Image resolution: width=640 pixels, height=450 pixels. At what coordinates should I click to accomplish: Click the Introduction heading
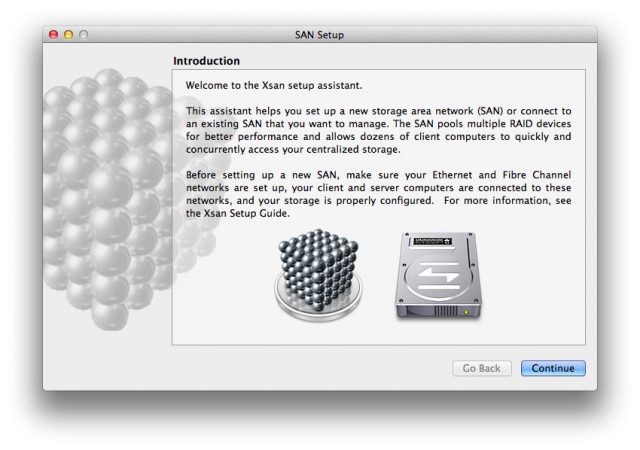tap(207, 61)
